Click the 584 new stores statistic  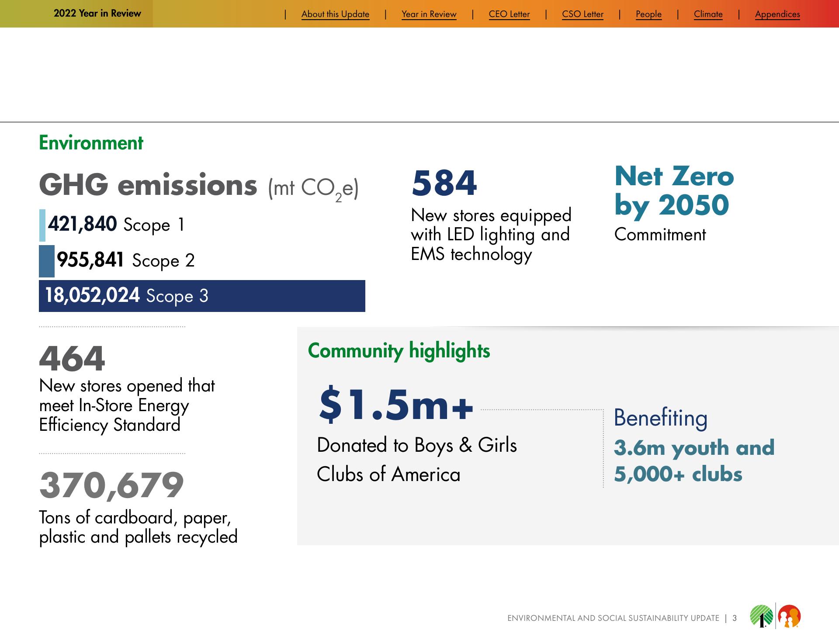click(x=444, y=183)
